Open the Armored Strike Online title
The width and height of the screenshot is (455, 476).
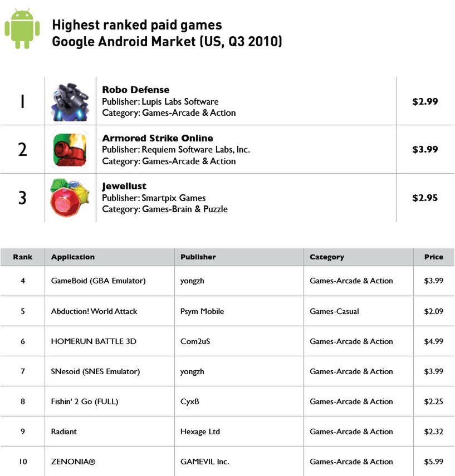(158, 138)
